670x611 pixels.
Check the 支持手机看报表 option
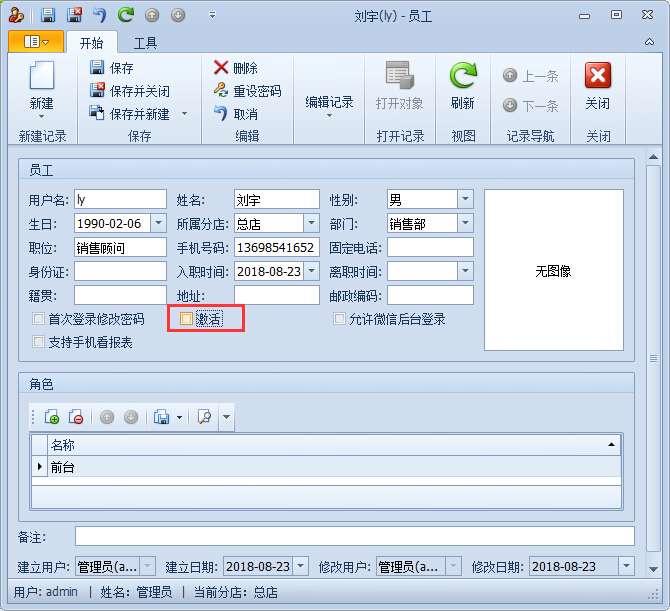[39, 342]
